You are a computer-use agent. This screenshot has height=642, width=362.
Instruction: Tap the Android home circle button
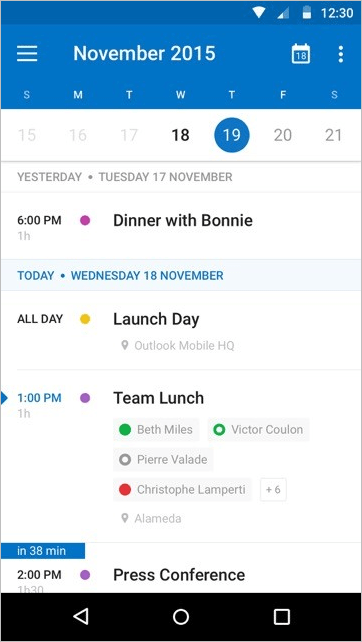(x=181, y=616)
